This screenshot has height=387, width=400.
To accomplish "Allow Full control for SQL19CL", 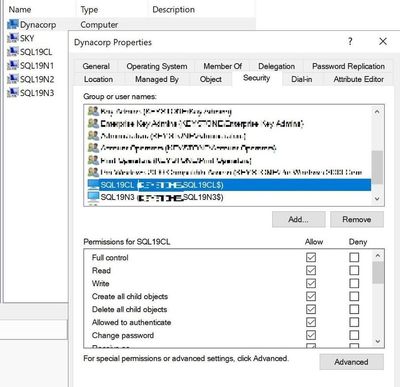I will point(311,257).
